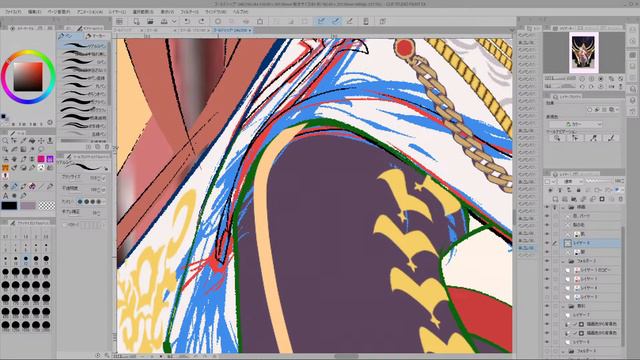Create new raster layer icon in Layer panel

(556, 199)
